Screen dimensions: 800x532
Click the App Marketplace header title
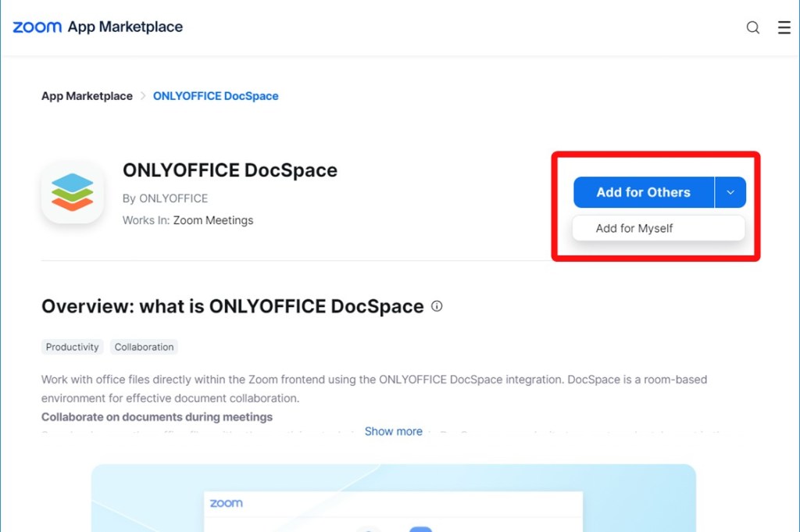[126, 27]
